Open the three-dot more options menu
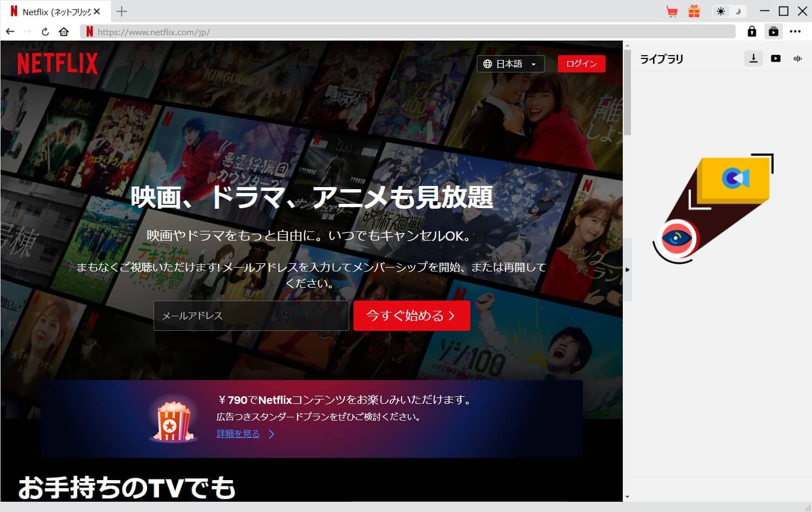Image resolution: width=812 pixels, height=512 pixels. (795, 31)
